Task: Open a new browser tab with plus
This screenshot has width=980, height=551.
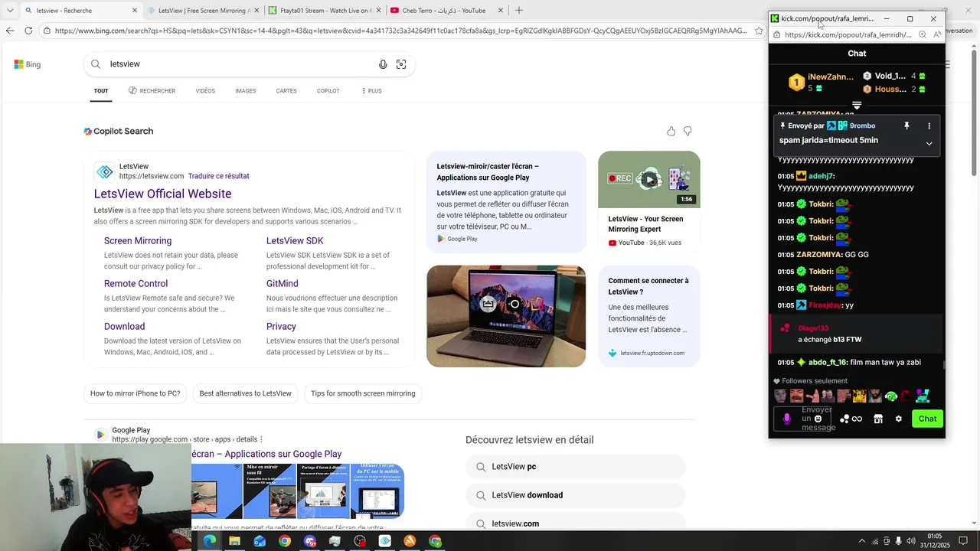Action: (x=519, y=11)
